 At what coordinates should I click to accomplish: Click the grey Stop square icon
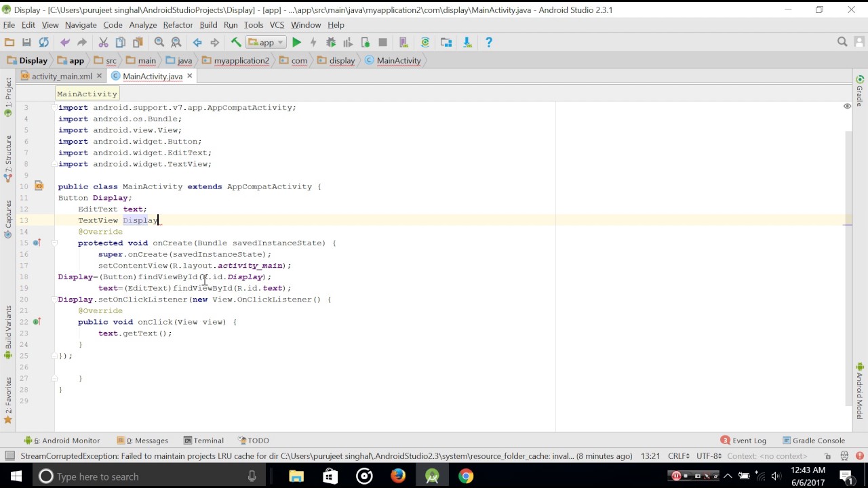[x=382, y=42]
